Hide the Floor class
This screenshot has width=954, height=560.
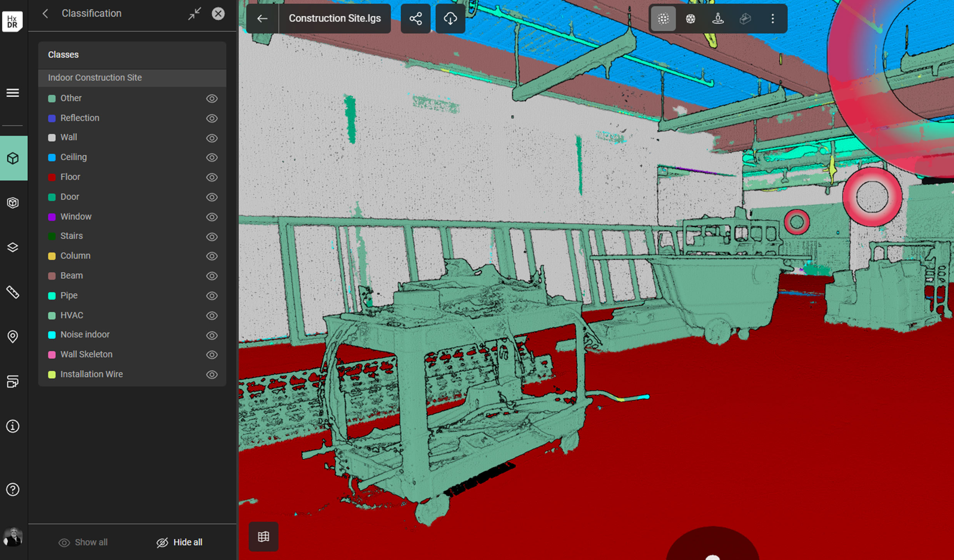pyautogui.click(x=212, y=177)
